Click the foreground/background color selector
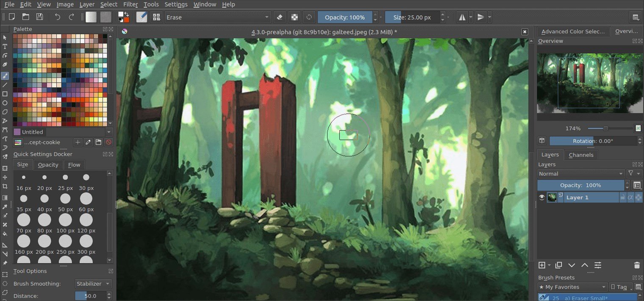The height and width of the screenshot is (301, 644). [124, 17]
